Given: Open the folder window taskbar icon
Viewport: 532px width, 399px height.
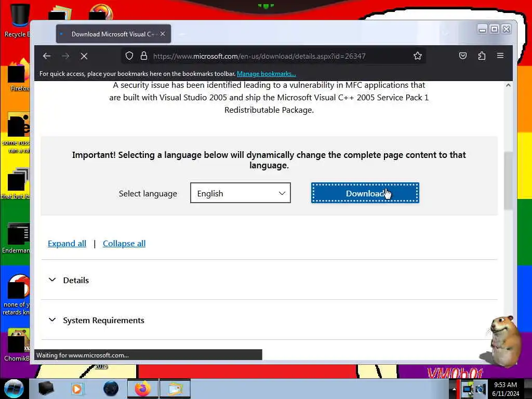Looking at the screenshot, I should pos(175,389).
